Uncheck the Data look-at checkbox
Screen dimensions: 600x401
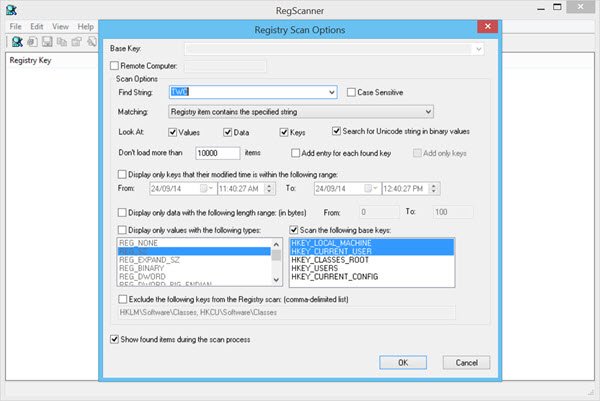coord(227,132)
